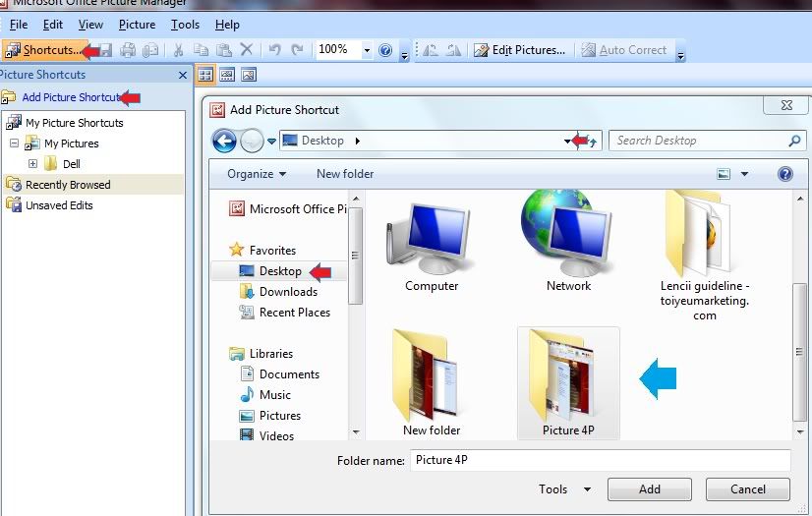Click the Add Picture Shortcut link
The height and width of the screenshot is (516, 812).
[72, 97]
